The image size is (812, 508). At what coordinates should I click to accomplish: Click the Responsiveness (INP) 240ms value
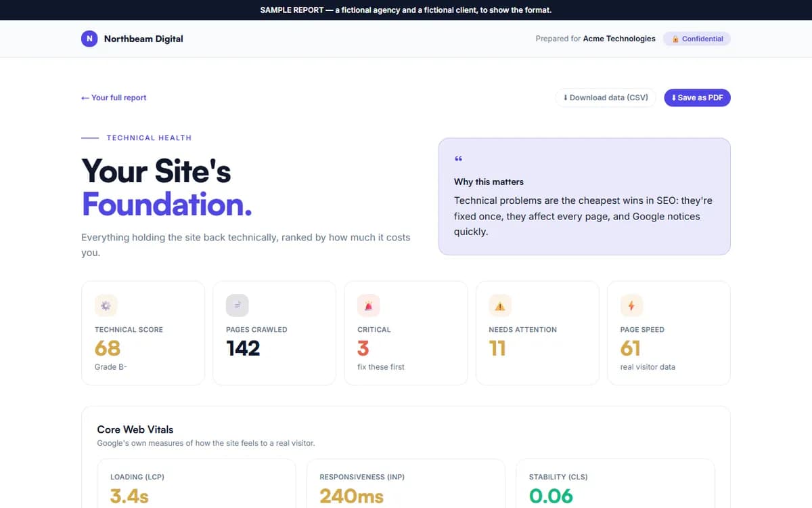(352, 496)
